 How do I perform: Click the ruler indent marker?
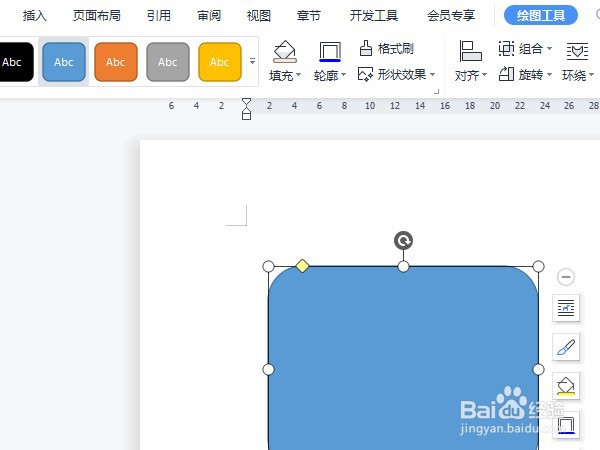click(246, 109)
